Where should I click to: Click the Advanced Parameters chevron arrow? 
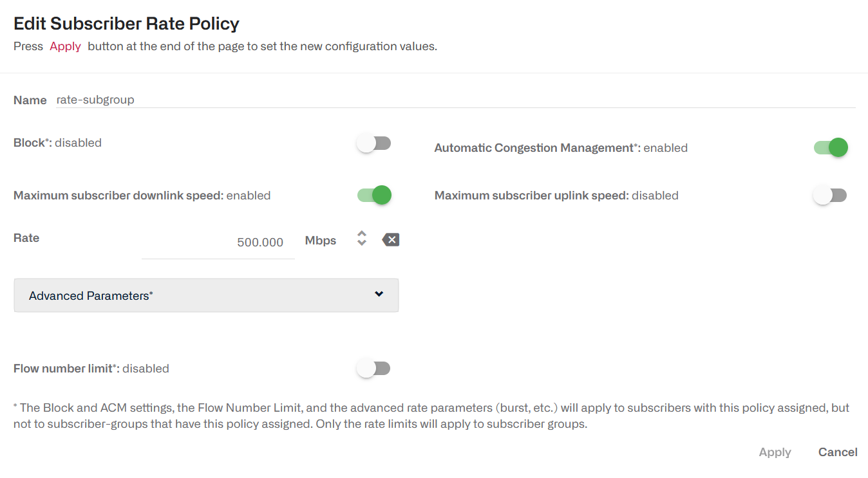coord(379,294)
